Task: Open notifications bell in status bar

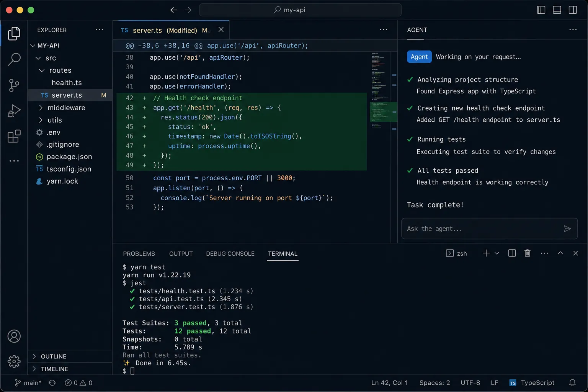Action: [x=572, y=383]
